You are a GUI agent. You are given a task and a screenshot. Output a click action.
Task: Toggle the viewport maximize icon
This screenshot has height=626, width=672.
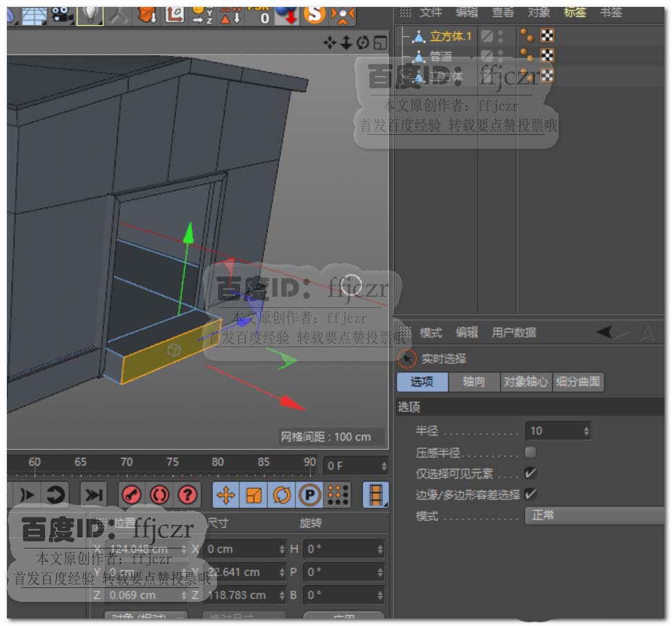380,42
